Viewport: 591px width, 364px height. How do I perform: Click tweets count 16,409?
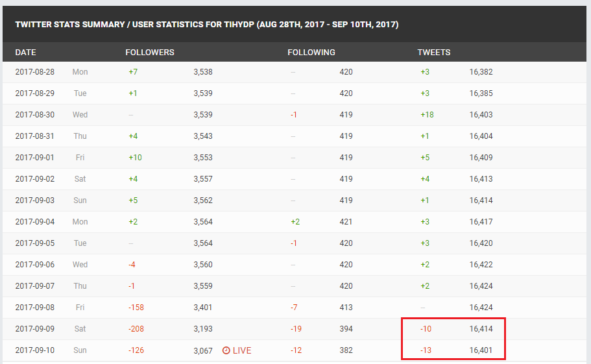click(481, 158)
